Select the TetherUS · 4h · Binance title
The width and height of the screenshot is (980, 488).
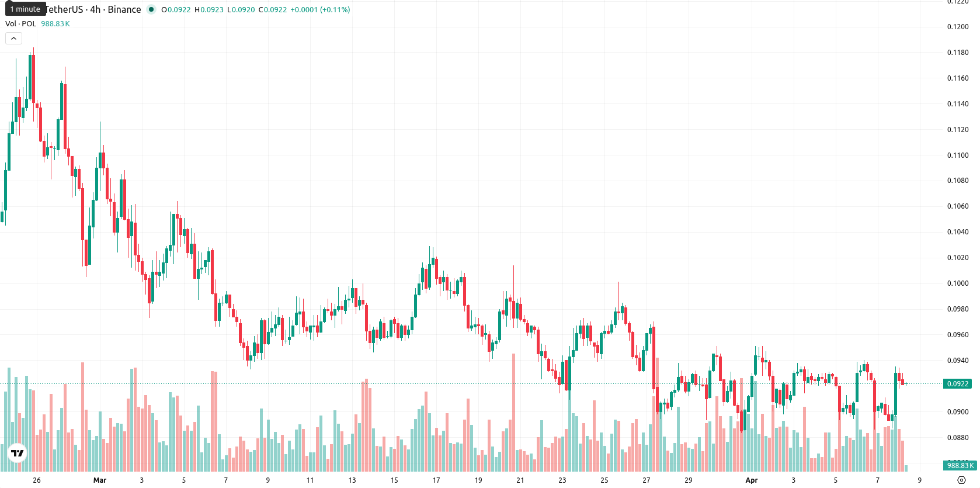(93, 9)
